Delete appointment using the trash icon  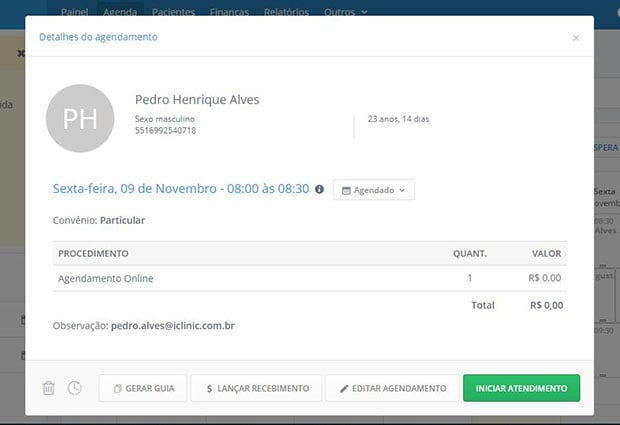click(x=48, y=388)
